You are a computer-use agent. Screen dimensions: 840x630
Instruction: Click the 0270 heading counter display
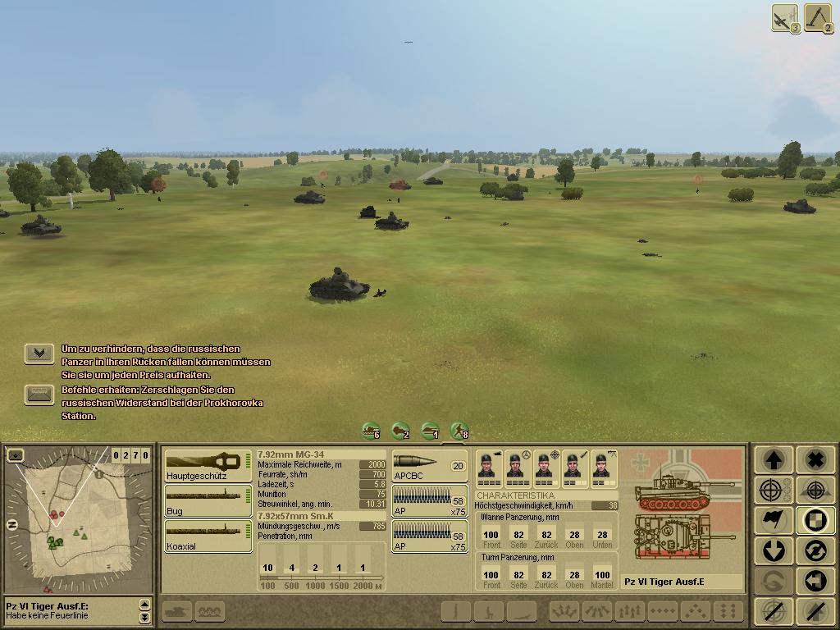tap(130, 455)
